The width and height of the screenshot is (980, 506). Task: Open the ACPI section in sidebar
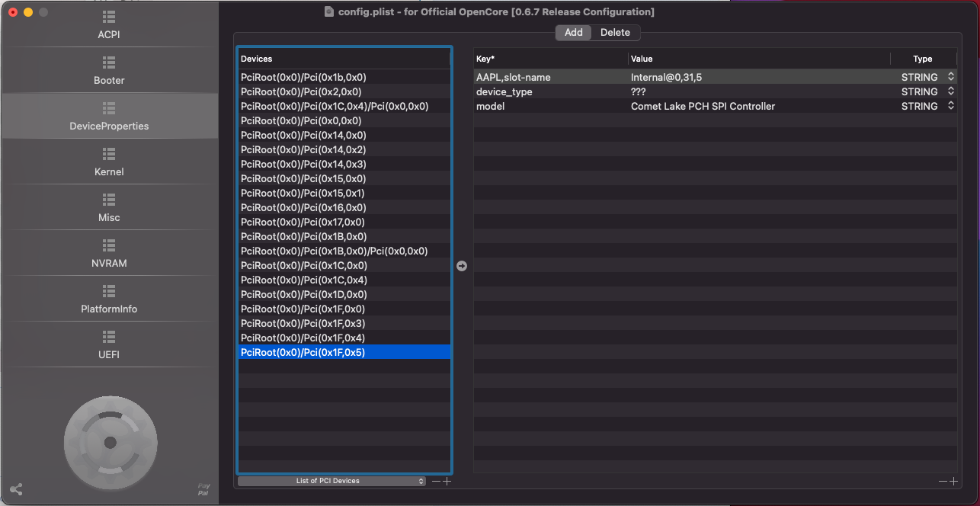(x=109, y=25)
